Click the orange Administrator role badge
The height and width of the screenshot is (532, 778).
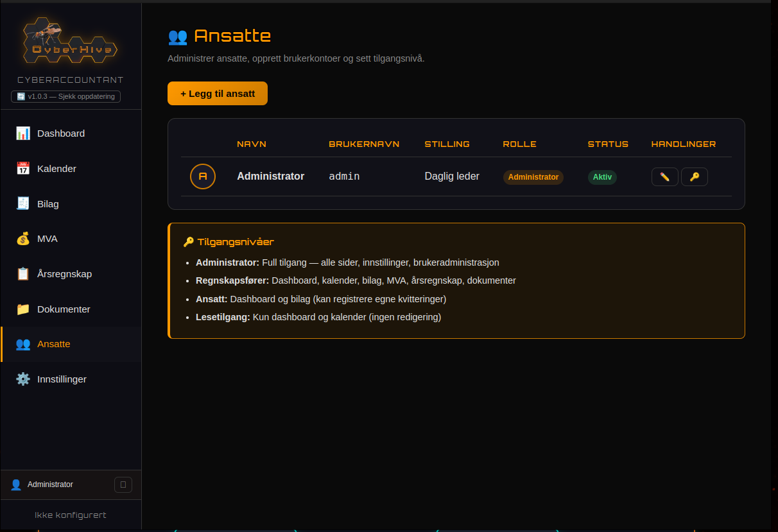point(533,177)
